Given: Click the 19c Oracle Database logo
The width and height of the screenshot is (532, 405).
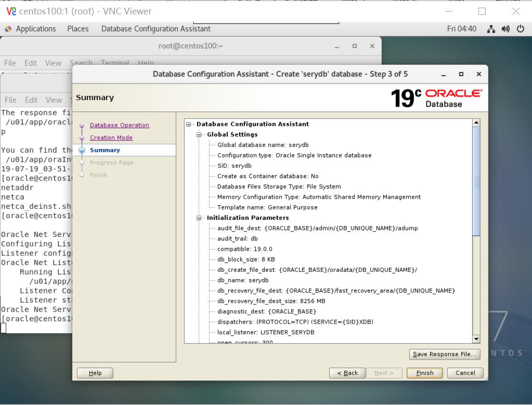Looking at the screenshot, I should [436, 98].
